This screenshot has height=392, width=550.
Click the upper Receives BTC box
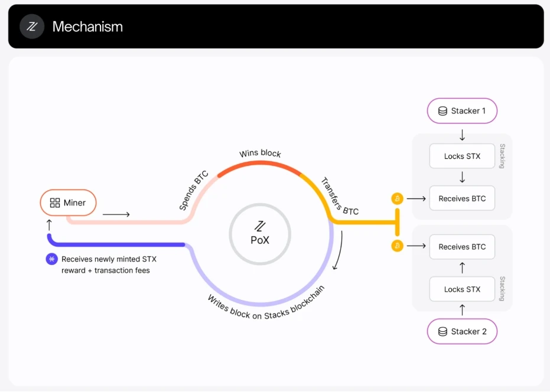point(462,199)
